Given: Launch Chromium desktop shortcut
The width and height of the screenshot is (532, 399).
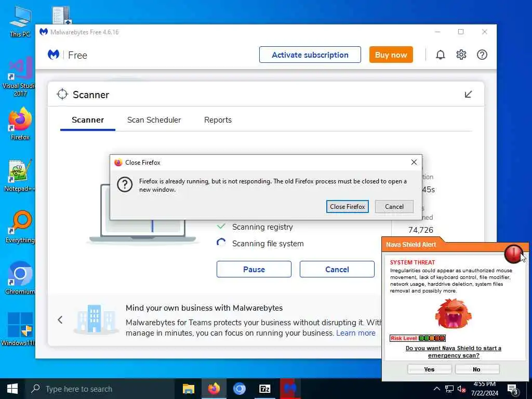Looking at the screenshot, I should click(x=20, y=278).
